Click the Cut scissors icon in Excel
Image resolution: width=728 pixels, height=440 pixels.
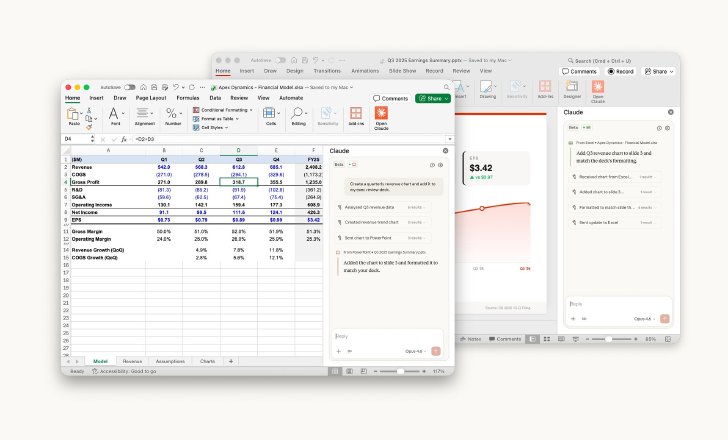point(89,110)
